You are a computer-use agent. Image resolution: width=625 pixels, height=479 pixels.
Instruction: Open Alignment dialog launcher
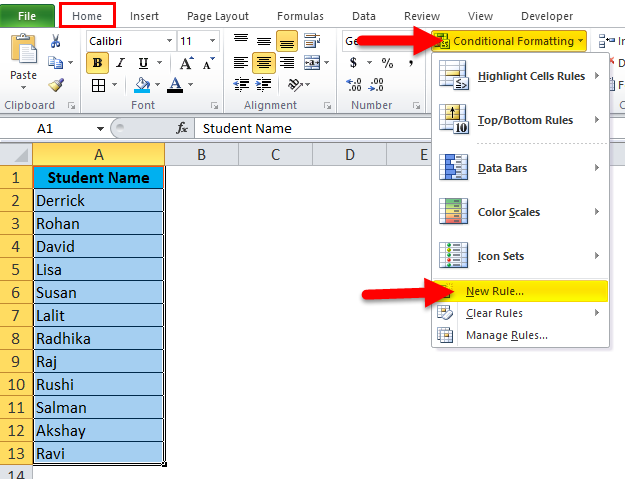point(327,106)
